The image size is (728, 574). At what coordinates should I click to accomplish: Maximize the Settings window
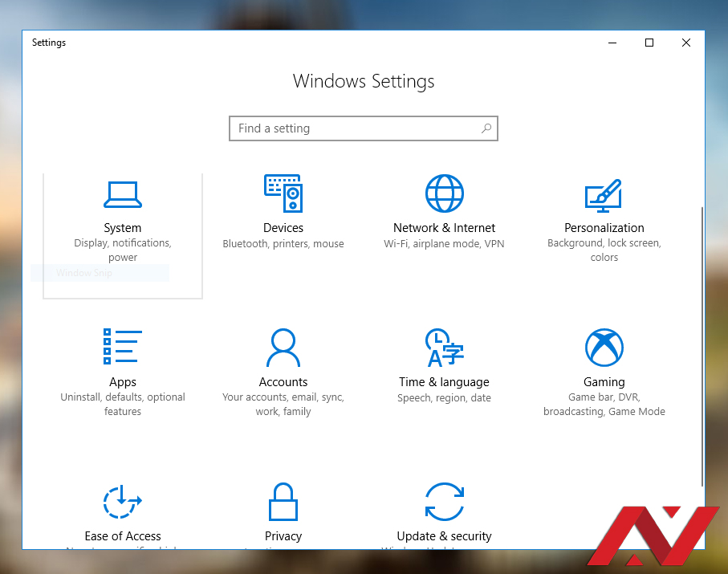point(649,43)
